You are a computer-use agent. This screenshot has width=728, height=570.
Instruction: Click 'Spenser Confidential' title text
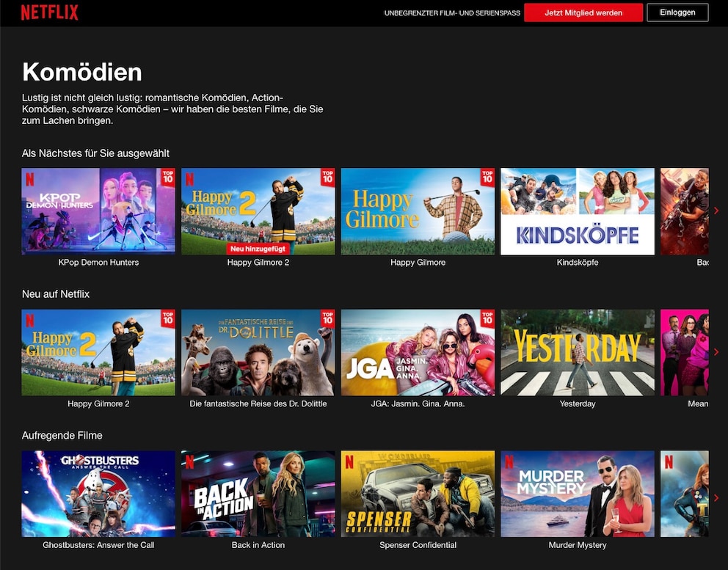pyautogui.click(x=418, y=545)
